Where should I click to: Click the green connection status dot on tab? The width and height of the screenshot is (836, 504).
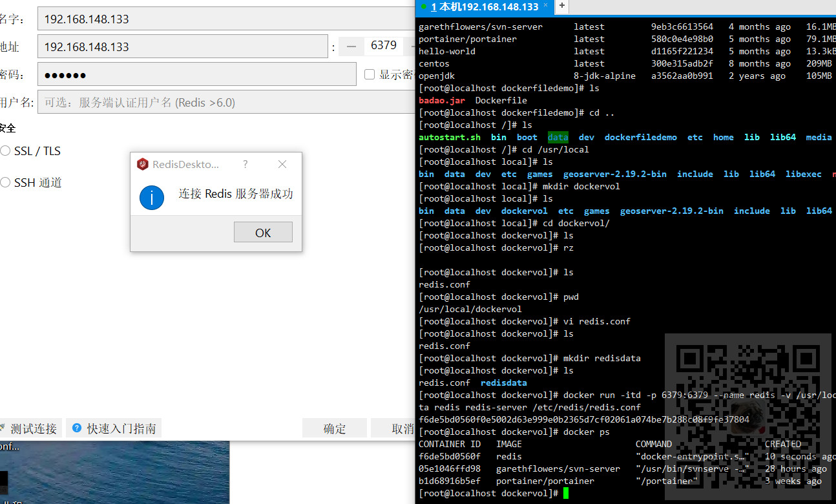[x=424, y=6]
